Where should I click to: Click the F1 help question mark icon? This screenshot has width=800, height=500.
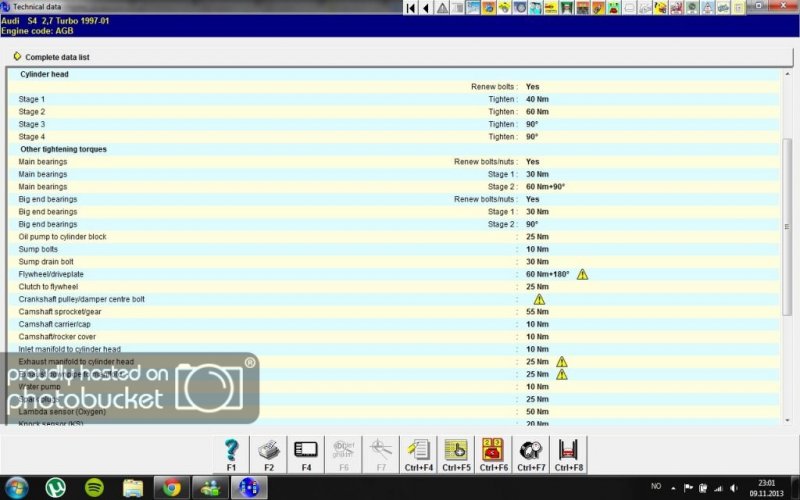tap(232, 449)
